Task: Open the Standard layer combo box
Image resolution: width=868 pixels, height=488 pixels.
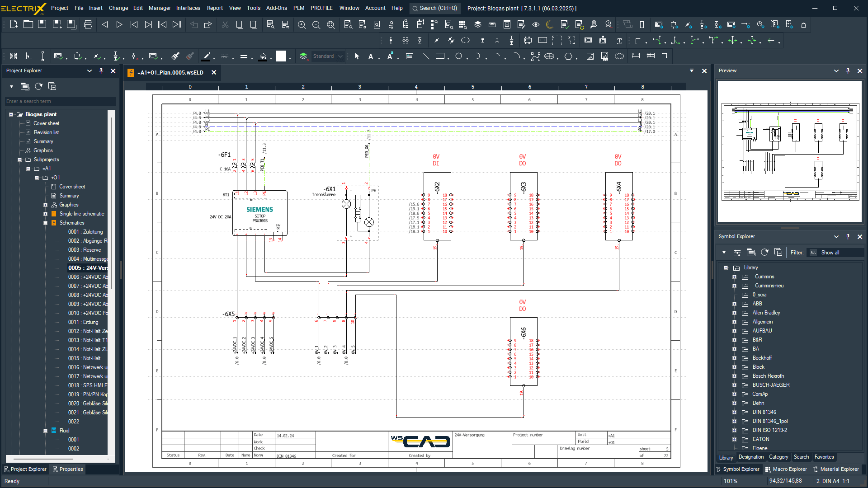Action: pyautogui.click(x=327, y=56)
